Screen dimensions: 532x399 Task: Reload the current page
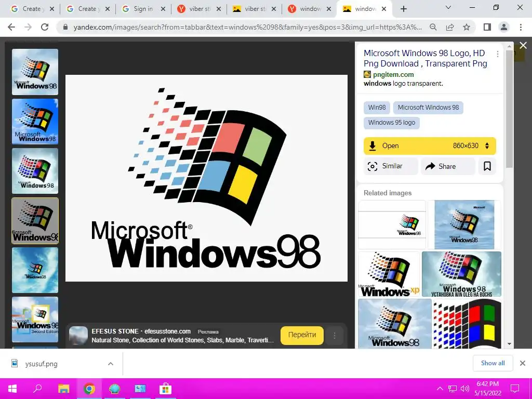point(45,27)
